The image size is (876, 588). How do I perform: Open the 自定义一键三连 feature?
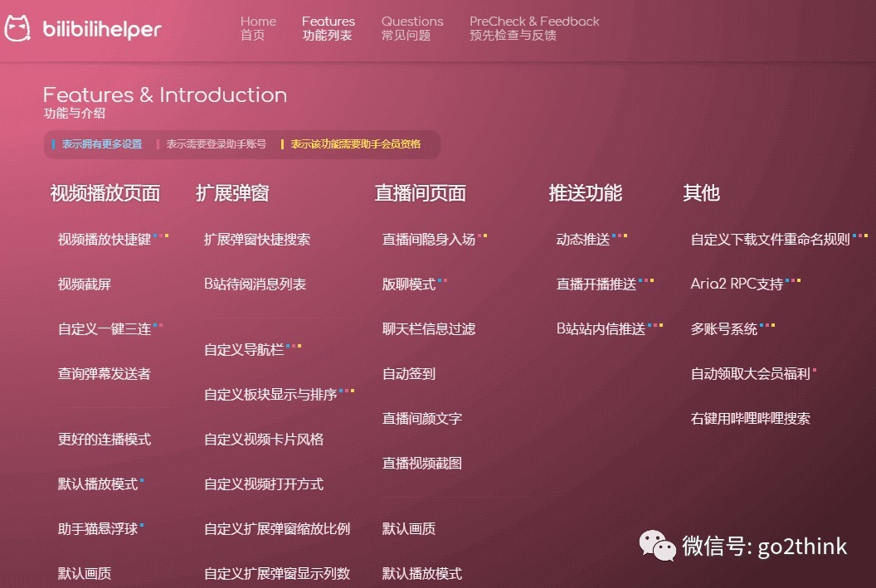click(x=100, y=328)
